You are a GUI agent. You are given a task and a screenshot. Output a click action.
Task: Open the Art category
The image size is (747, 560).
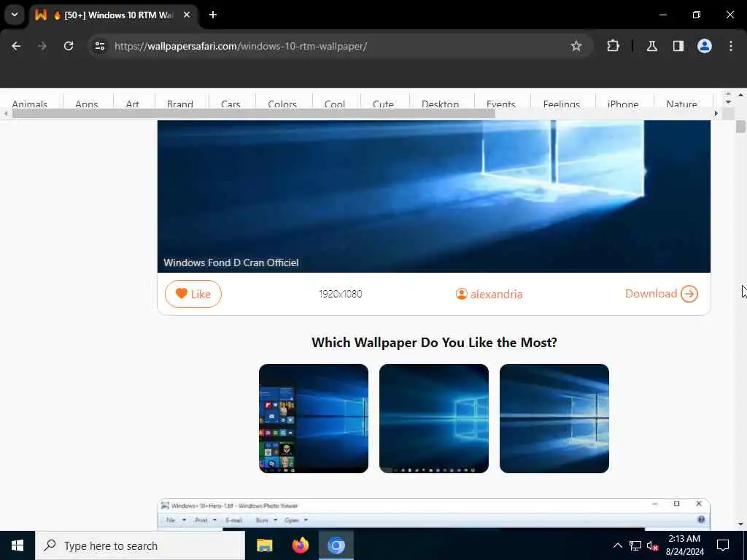[x=133, y=104]
